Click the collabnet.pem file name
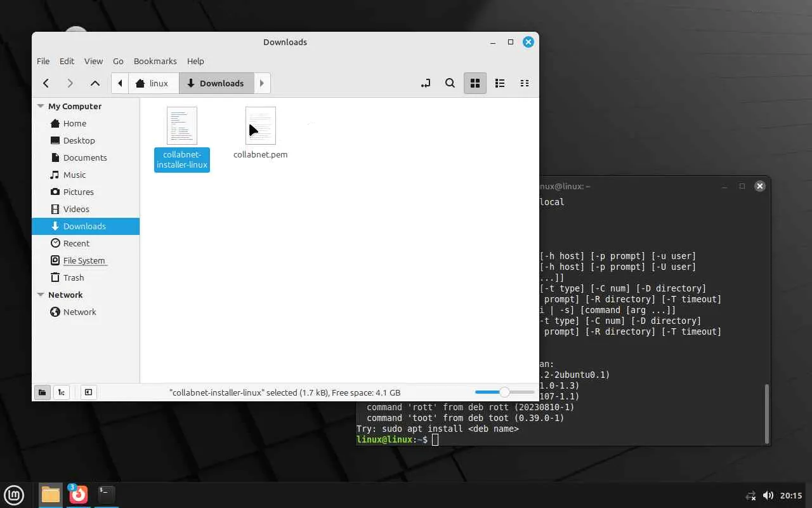The image size is (812, 508). [x=261, y=154]
